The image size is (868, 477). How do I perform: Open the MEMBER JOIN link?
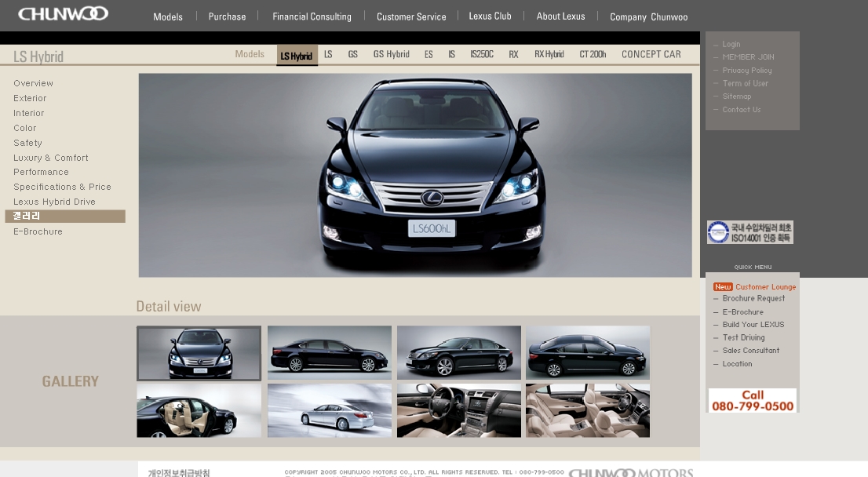point(748,57)
